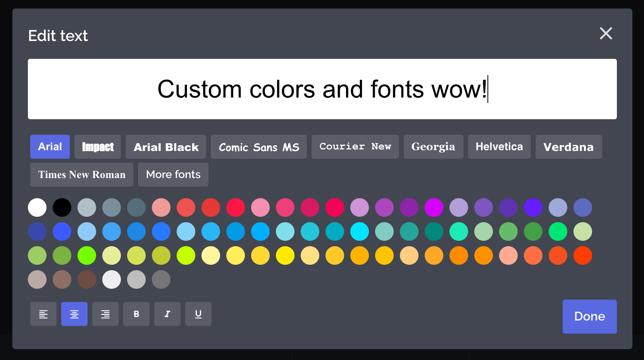The image size is (644, 360).
Task: Set font to Georgia
Action: [433, 147]
